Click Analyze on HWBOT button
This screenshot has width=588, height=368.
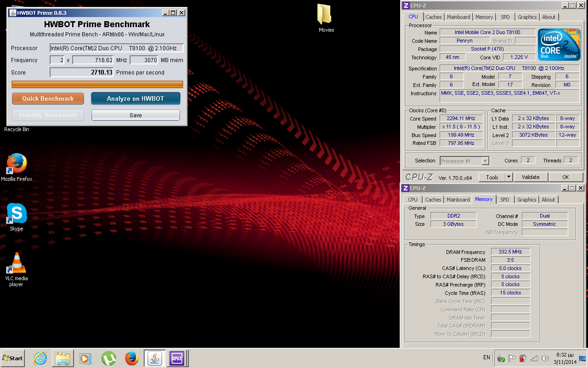(136, 98)
